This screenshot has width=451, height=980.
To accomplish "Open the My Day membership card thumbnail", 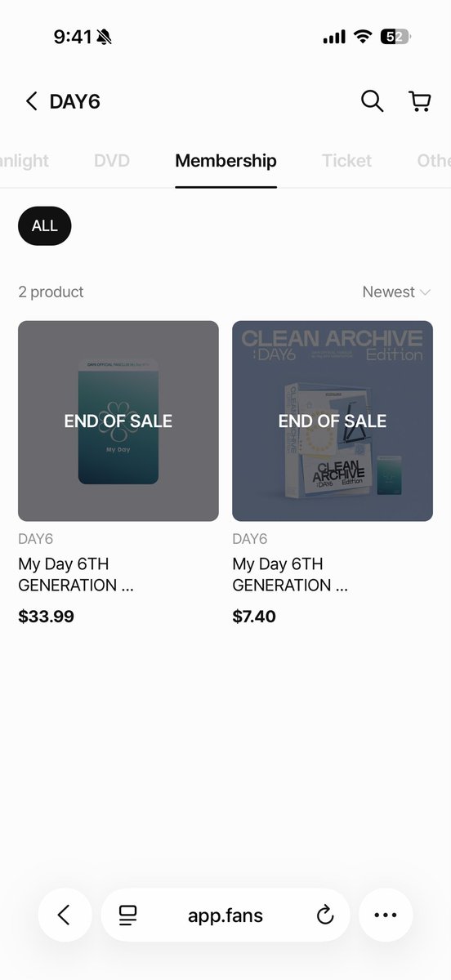I will click(118, 421).
